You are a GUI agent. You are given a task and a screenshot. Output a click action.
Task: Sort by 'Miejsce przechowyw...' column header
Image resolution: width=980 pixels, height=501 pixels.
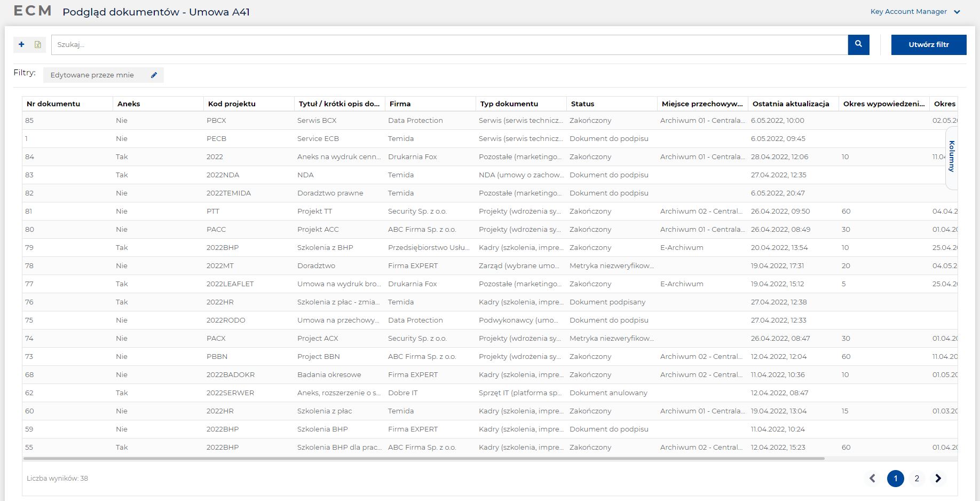702,104
